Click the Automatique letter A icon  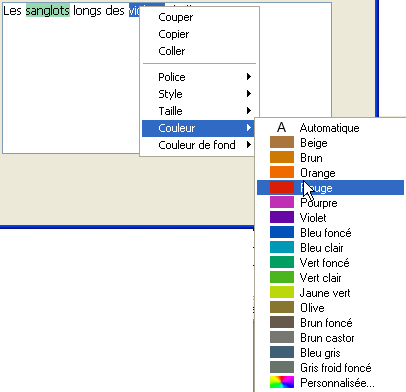[x=282, y=127]
